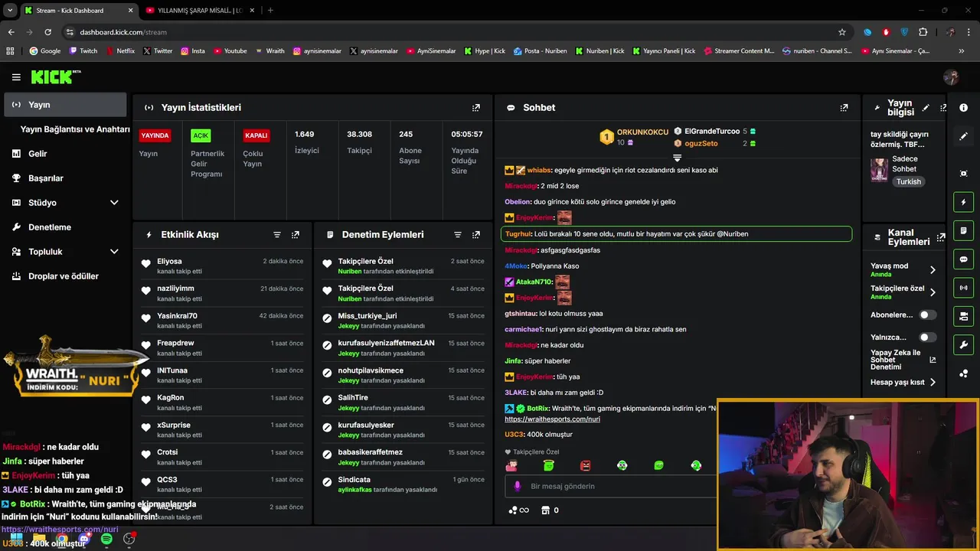The width and height of the screenshot is (980, 551).
Task: Open Hesap yaşı kısıt settings chevron
Action: pyautogui.click(x=933, y=382)
